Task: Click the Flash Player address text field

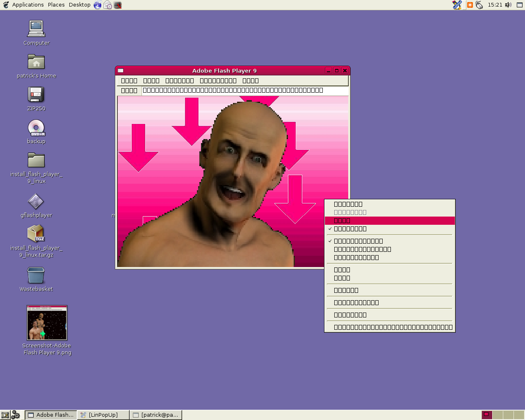Action: click(245, 91)
